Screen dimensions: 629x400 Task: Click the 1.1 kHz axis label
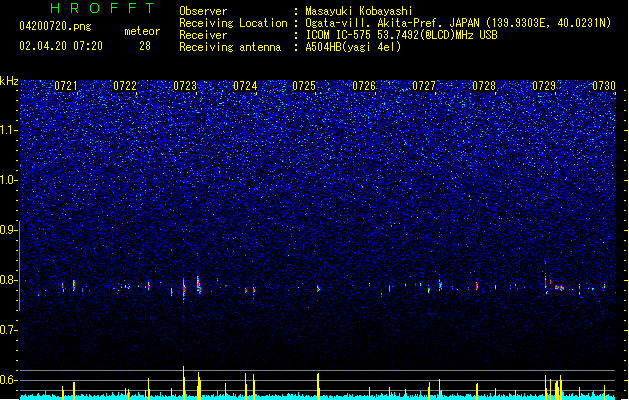8,130
